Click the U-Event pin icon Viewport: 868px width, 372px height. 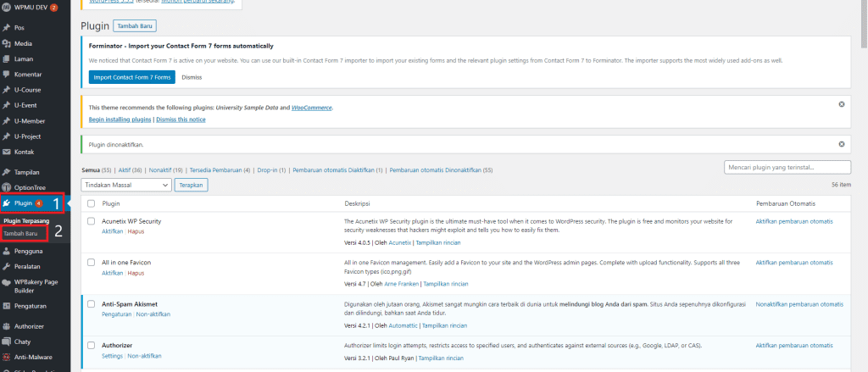pyautogui.click(x=6, y=105)
